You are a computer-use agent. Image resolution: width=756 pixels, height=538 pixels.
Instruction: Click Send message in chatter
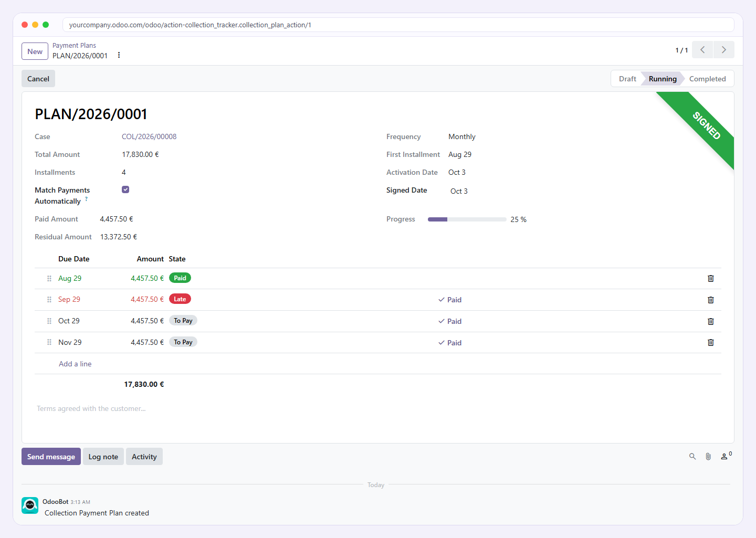tap(51, 457)
